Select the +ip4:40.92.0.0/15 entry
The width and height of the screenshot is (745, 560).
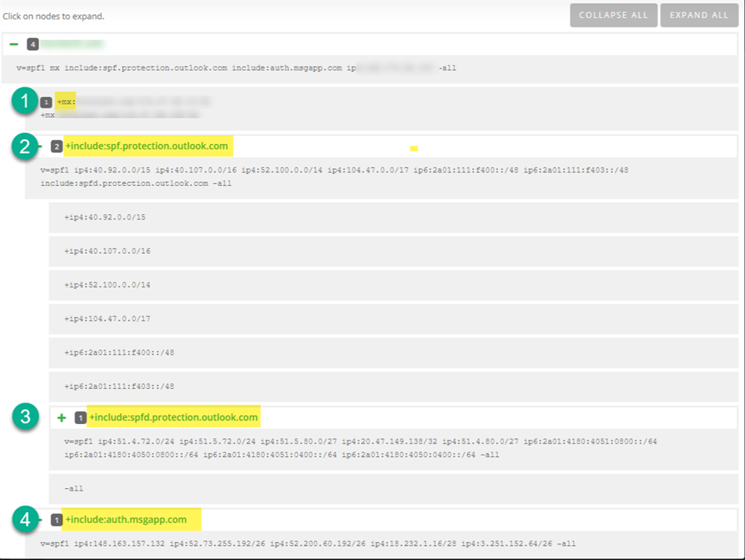point(105,217)
